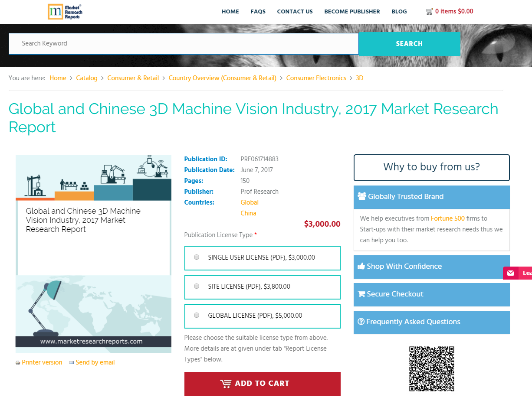Click the June 7, 2017 publication date
Screen dimensions: 532x407
click(x=257, y=170)
